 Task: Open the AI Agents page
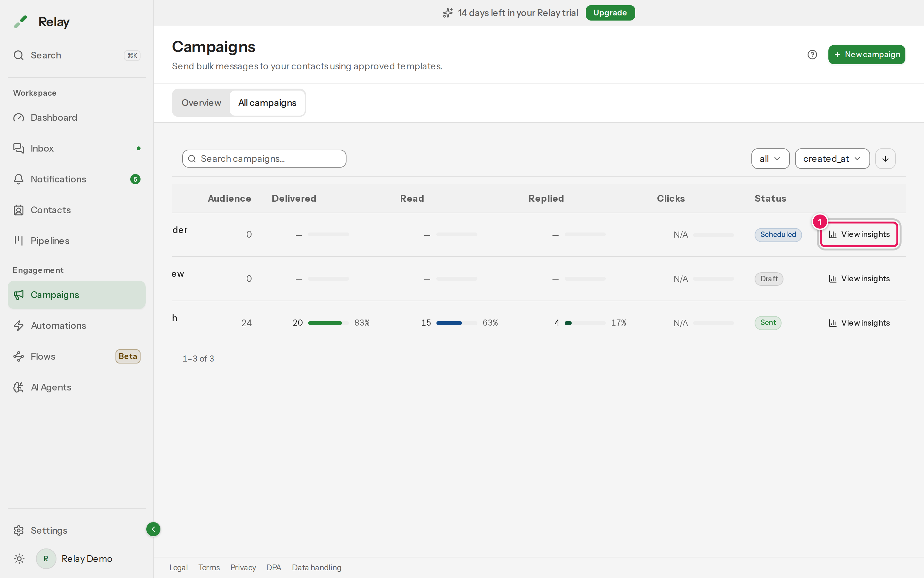76,387
